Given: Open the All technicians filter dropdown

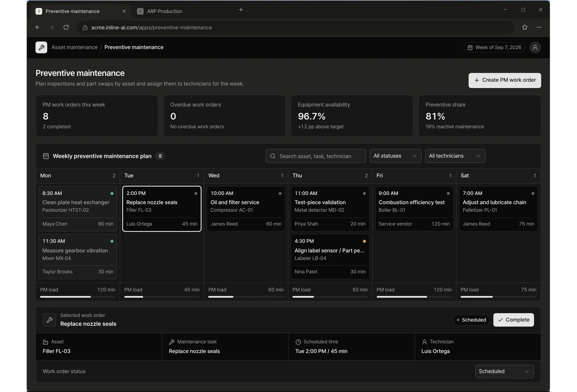Looking at the screenshot, I should 455,156.
